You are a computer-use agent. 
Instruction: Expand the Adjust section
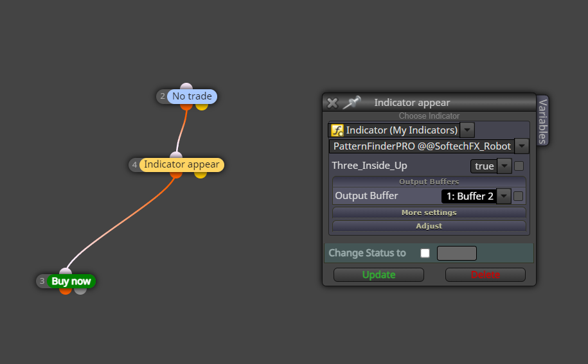point(429,226)
